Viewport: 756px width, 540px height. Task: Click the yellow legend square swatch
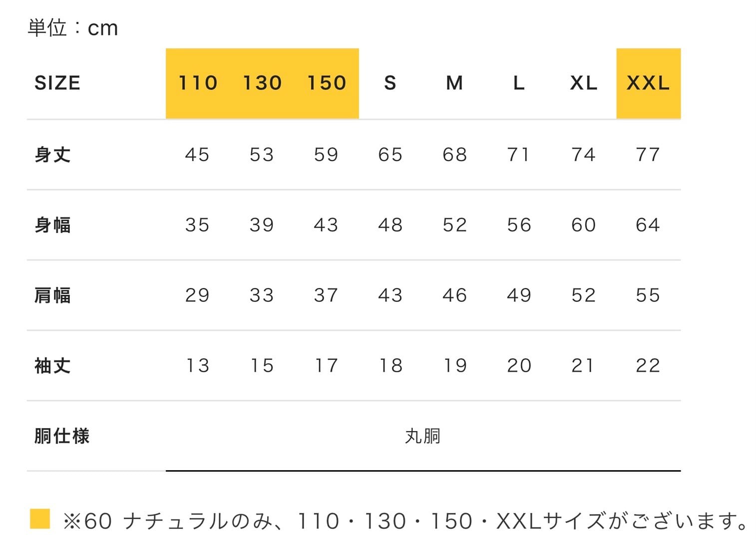pyautogui.click(x=40, y=519)
